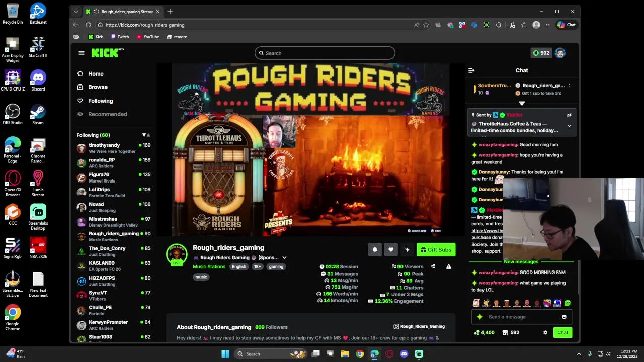Image resolution: width=644 pixels, height=362 pixels.
Task: Click the gaming tag
Action: click(276, 267)
